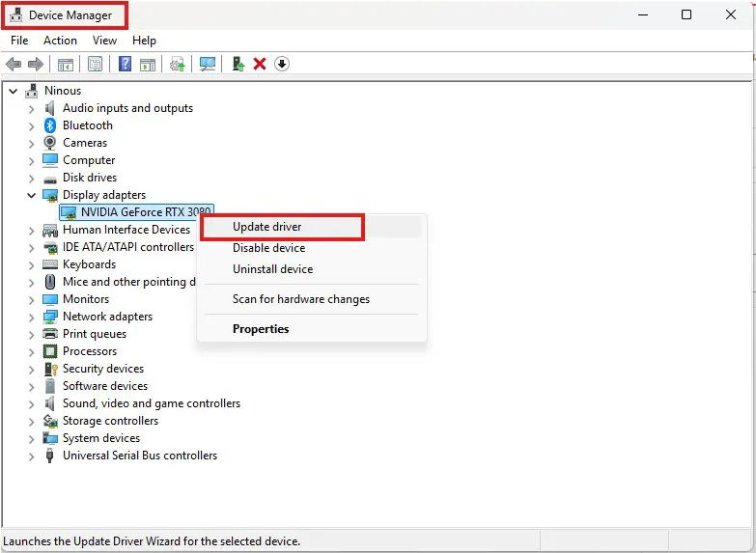This screenshot has width=756, height=553.
Task: Choose Update driver from the context menu
Action: [x=311, y=227]
